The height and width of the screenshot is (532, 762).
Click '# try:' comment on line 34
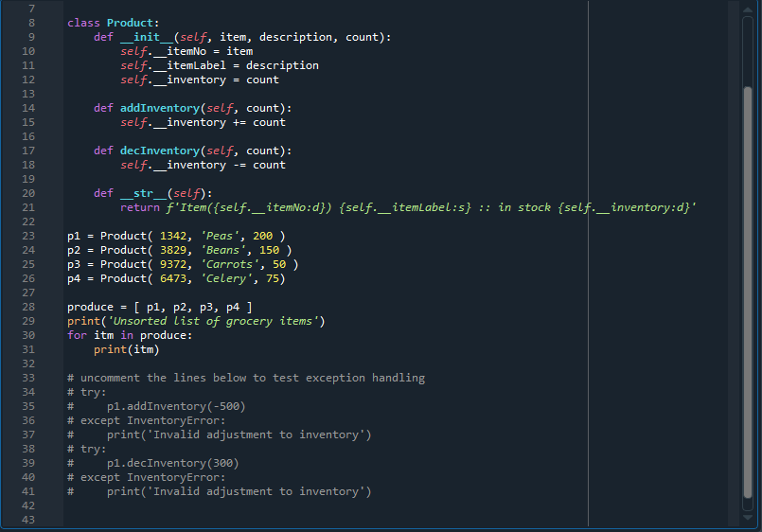tap(86, 392)
